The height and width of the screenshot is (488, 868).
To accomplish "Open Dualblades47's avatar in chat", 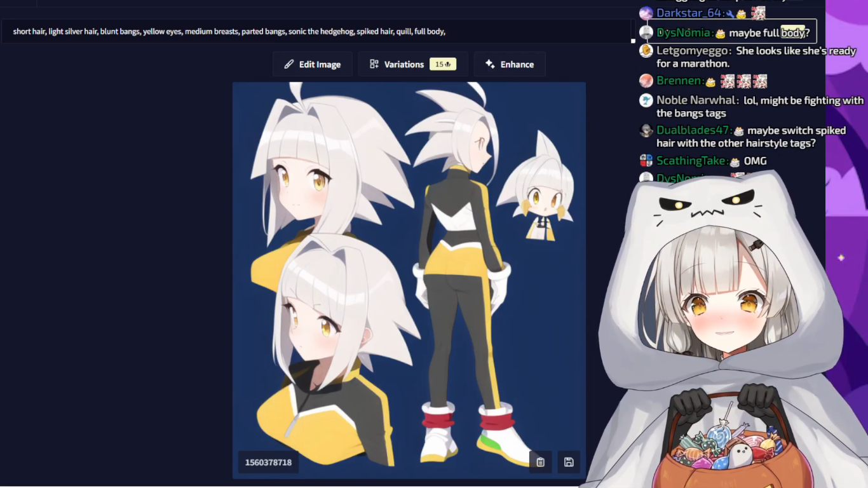I will pyautogui.click(x=646, y=131).
